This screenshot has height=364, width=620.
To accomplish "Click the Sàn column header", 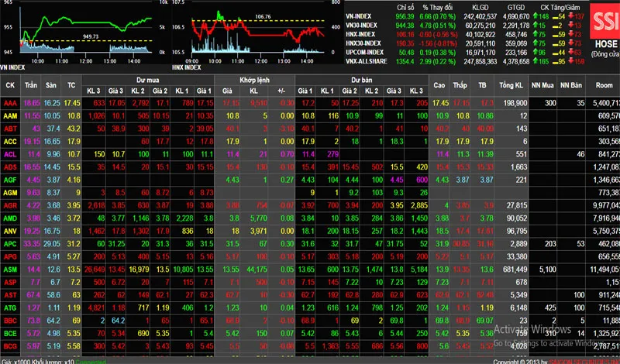I will click(51, 85).
